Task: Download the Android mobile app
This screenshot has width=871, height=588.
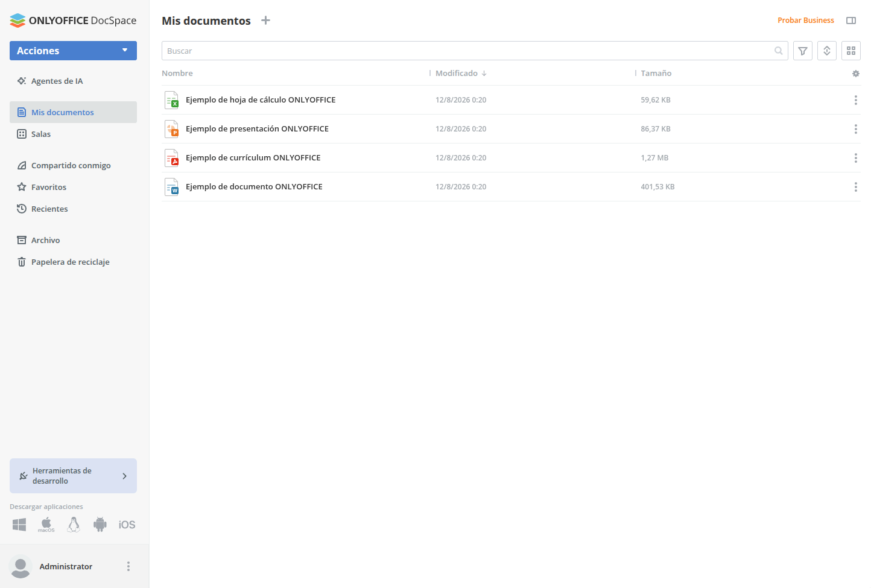Action: tap(100, 525)
